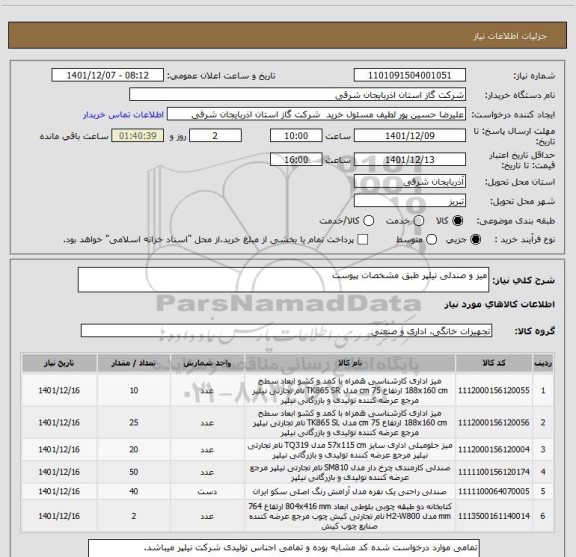Click product code 111110006407O005 in row 5

coord(494,492)
